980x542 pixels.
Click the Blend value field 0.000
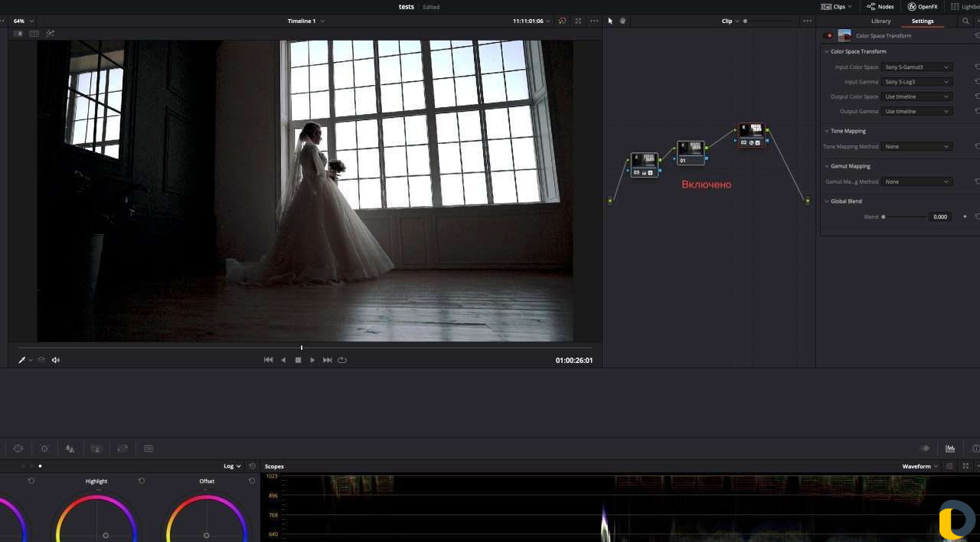click(x=940, y=217)
